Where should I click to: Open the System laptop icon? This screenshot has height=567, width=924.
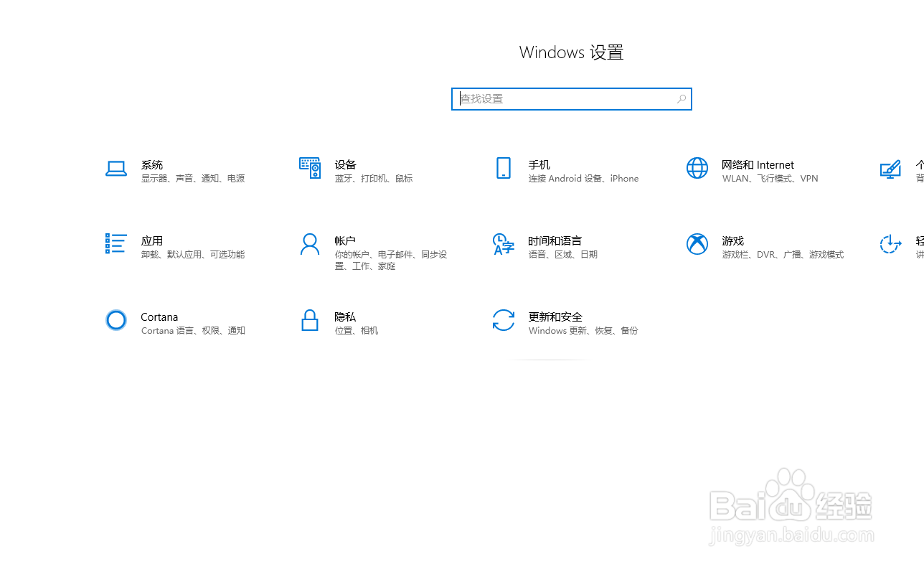[x=116, y=169]
